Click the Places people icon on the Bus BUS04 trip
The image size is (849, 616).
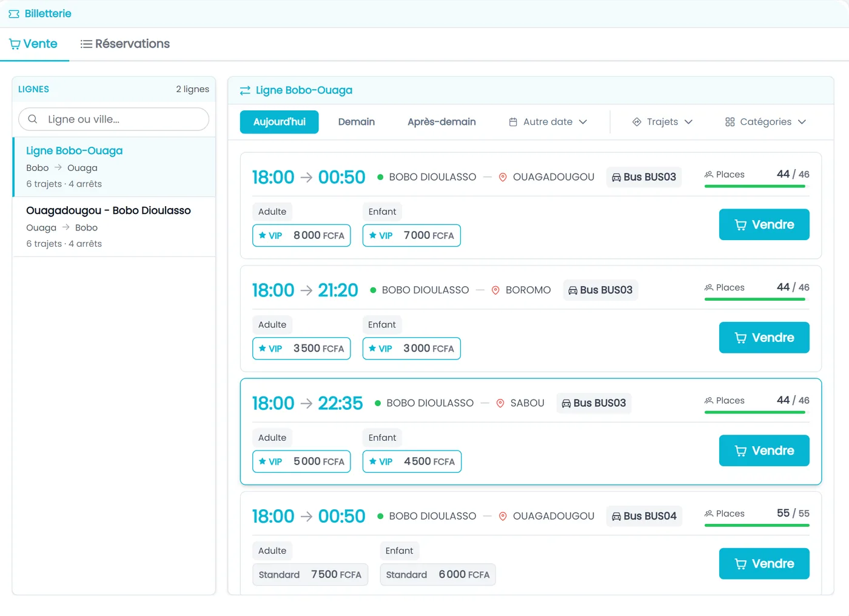[x=708, y=514]
